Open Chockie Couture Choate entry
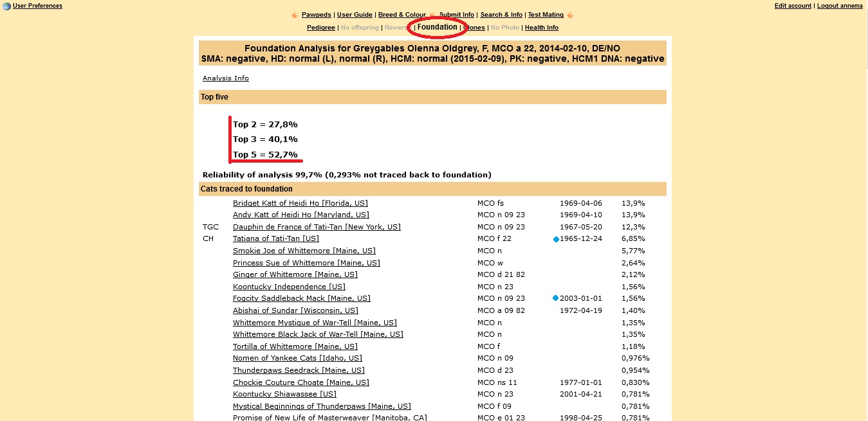 (x=301, y=382)
